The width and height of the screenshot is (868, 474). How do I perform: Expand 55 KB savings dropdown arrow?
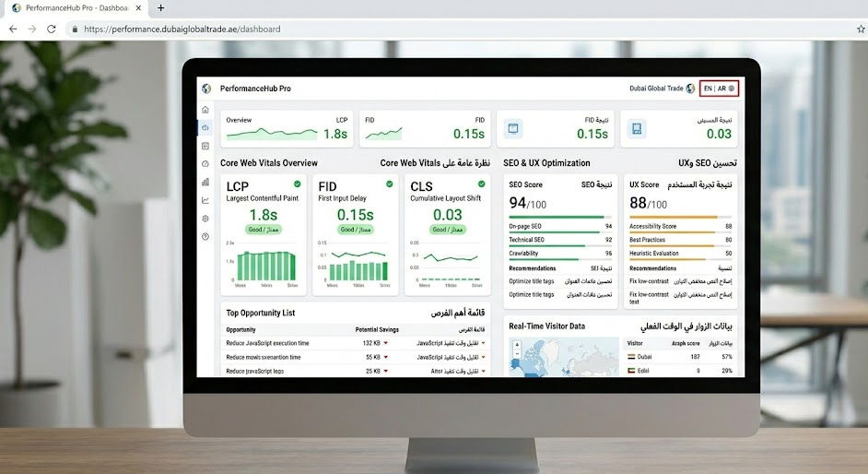tap(386, 357)
